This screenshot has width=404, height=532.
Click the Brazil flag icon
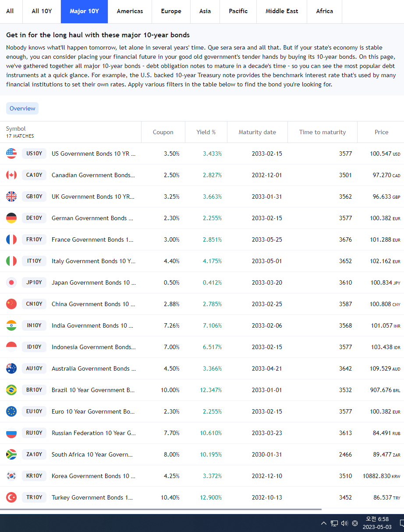[11, 390]
